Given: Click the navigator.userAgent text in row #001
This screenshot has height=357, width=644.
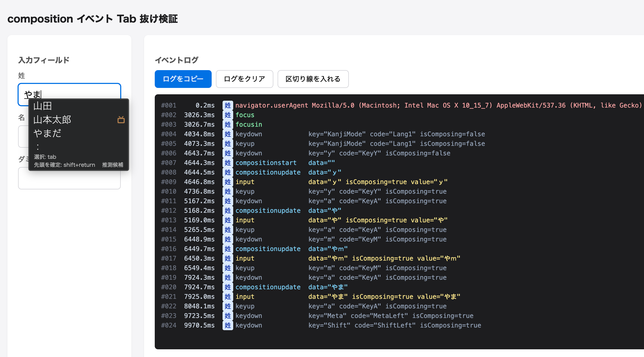Looking at the screenshot, I should coord(272,105).
